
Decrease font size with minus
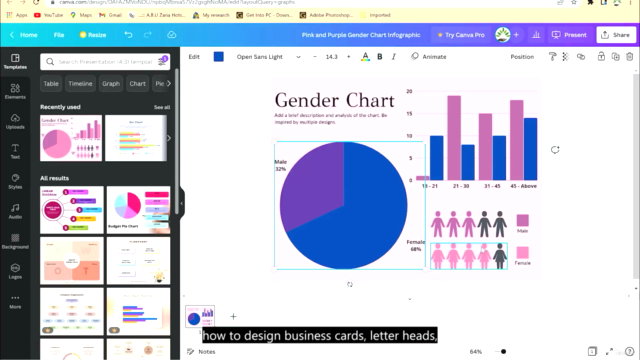(315, 57)
